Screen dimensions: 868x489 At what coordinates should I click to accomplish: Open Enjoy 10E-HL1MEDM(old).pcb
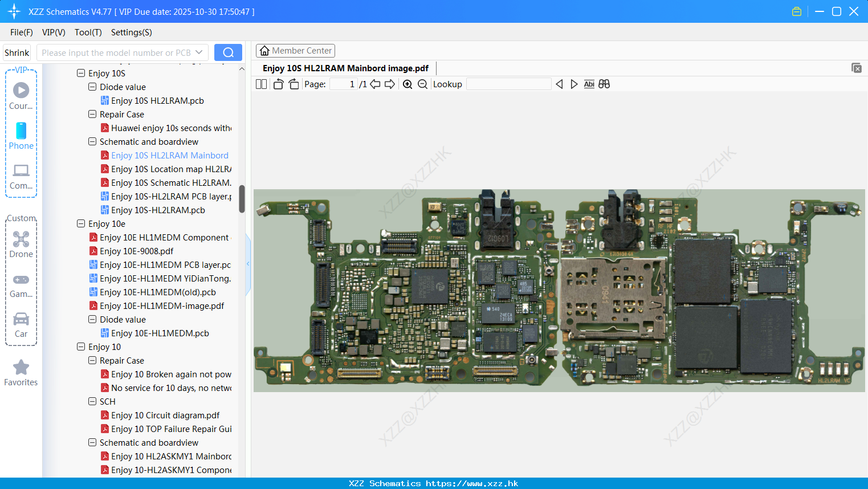pyautogui.click(x=152, y=292)
